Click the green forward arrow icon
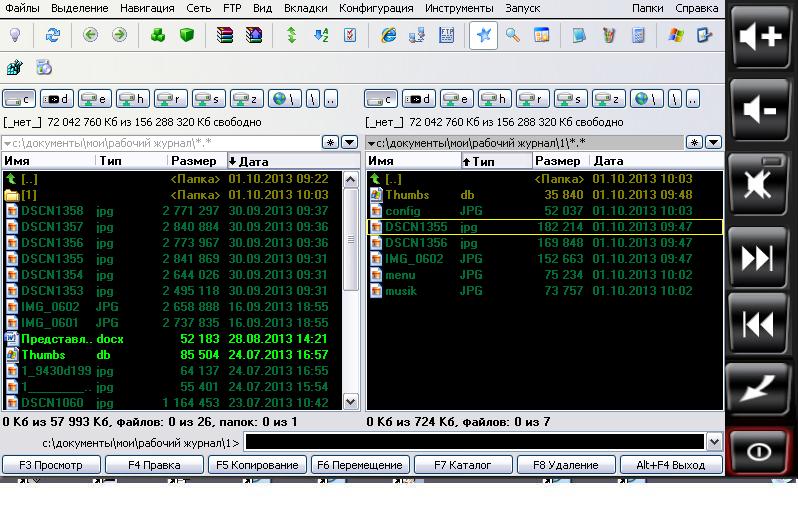Screen dimensions: 798x512 tap(119, 35)
